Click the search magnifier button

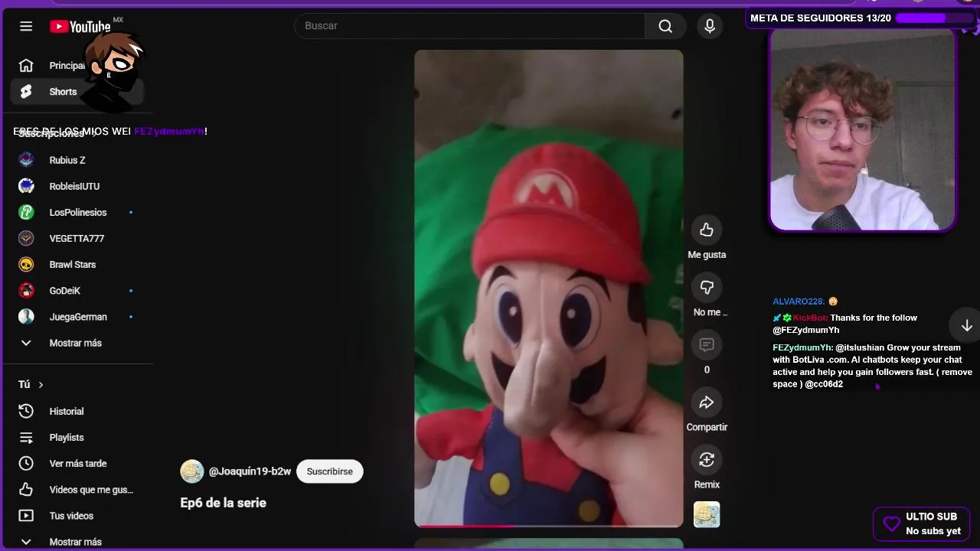pyautogui.click(x=665, y=26)
